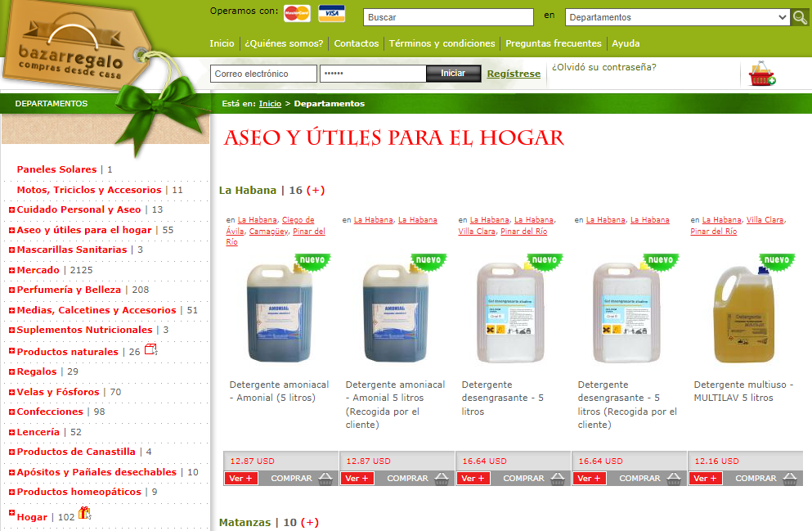Screen dimensions: 812x531
Task: Open Motos, Triciclos y Accesorios category
Action: [x=89, y=190]
